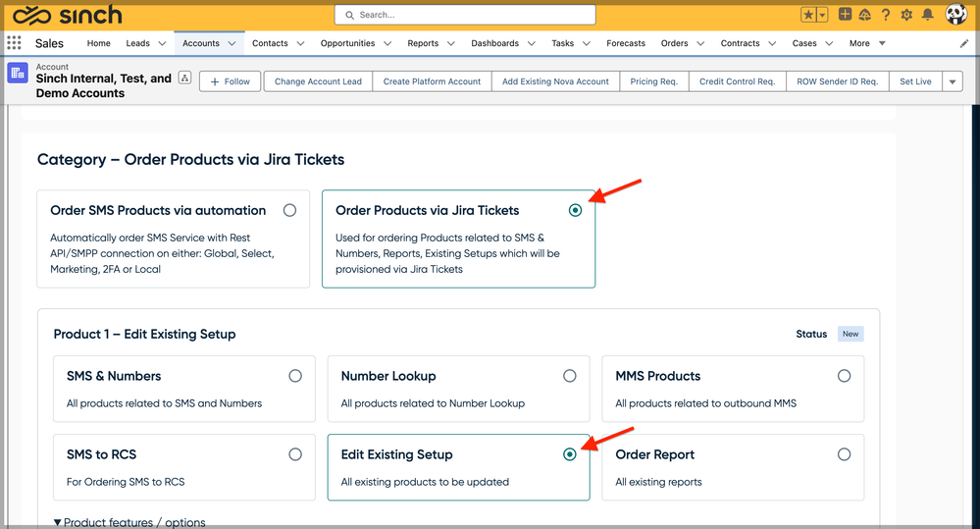The height and width of the screenshot is (529, 980).
Task: Click the Account record building icon
Action: (18, 74)
